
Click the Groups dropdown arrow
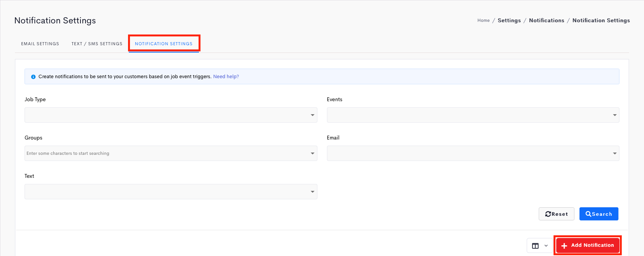312,153
